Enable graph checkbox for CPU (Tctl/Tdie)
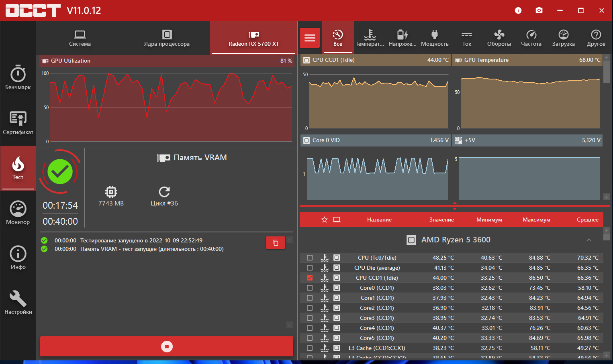 310,258
